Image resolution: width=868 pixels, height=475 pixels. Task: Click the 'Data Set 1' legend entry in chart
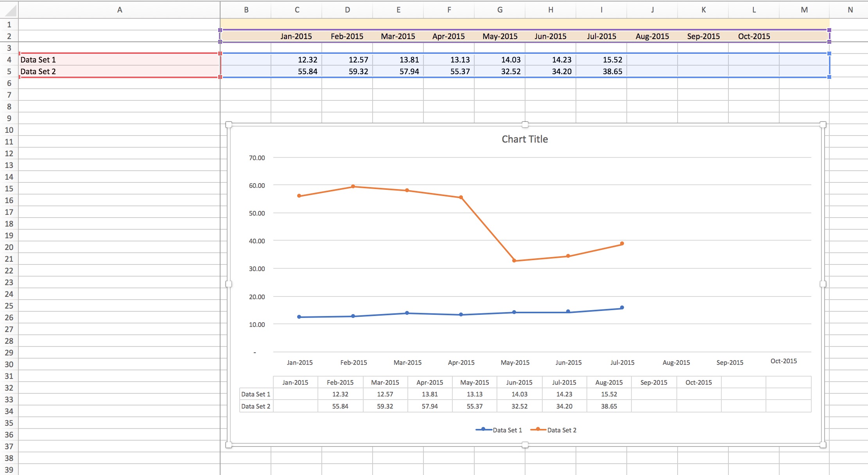499,430
